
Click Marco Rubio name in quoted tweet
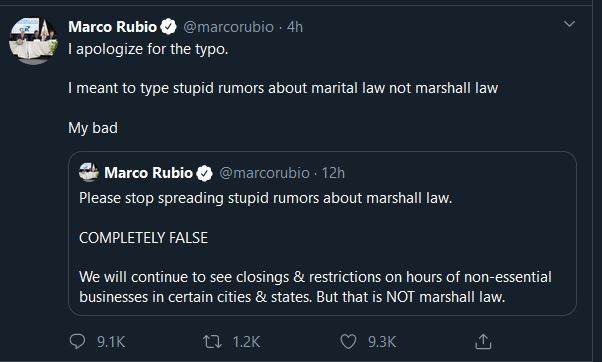click(x=149, y=173)
